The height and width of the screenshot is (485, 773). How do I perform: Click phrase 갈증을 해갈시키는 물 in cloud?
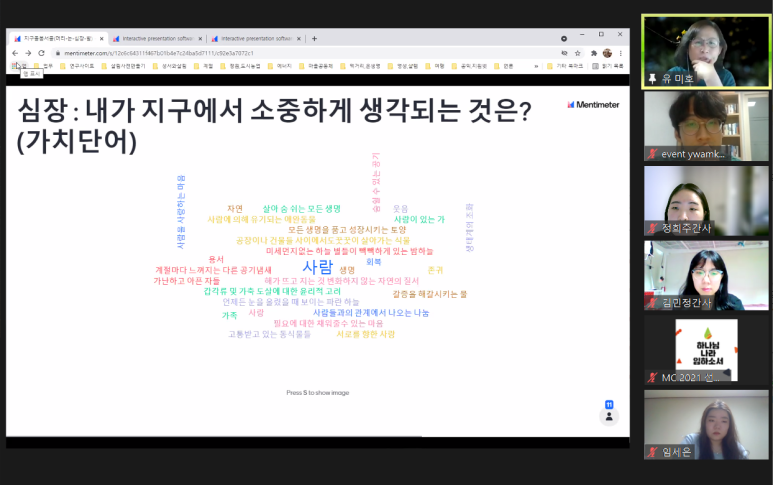[x=429, y=294]
